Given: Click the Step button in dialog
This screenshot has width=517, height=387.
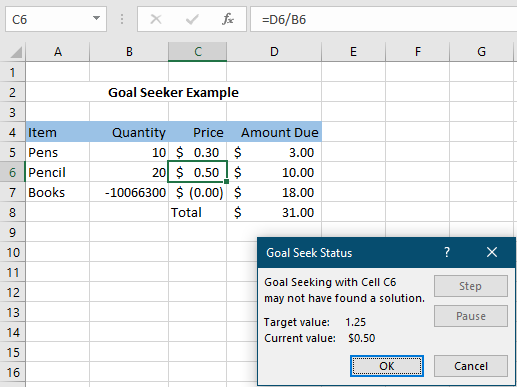Looking at the screenshot, I should (471, 286).
